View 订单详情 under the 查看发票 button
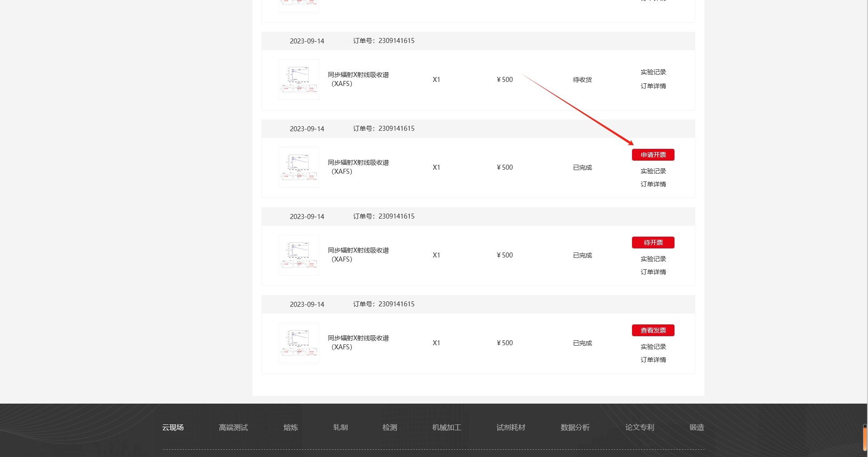The width and height of the screenshot is (868, 457). click(x=653, y=360)
